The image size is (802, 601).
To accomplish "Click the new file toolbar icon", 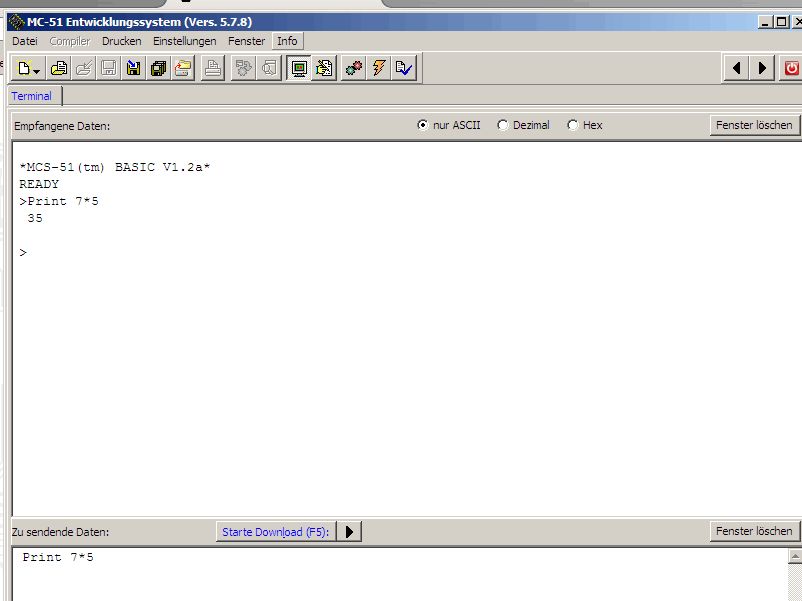I will tap(24, 68).
